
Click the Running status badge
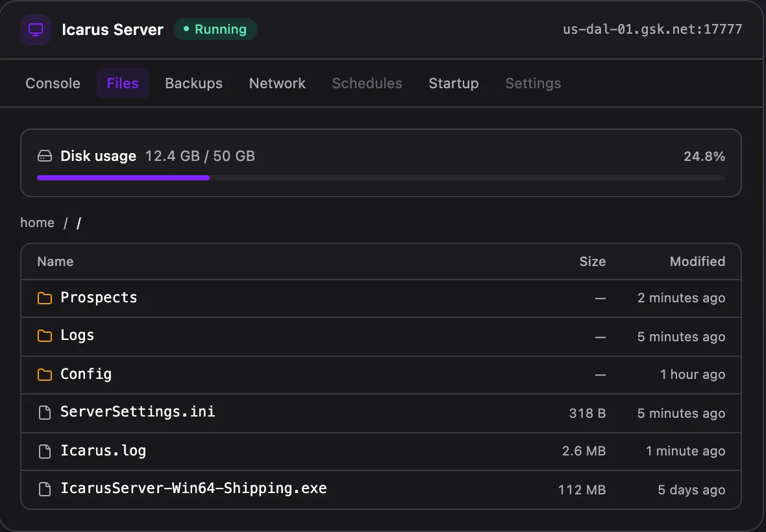[x=216, y=29]
